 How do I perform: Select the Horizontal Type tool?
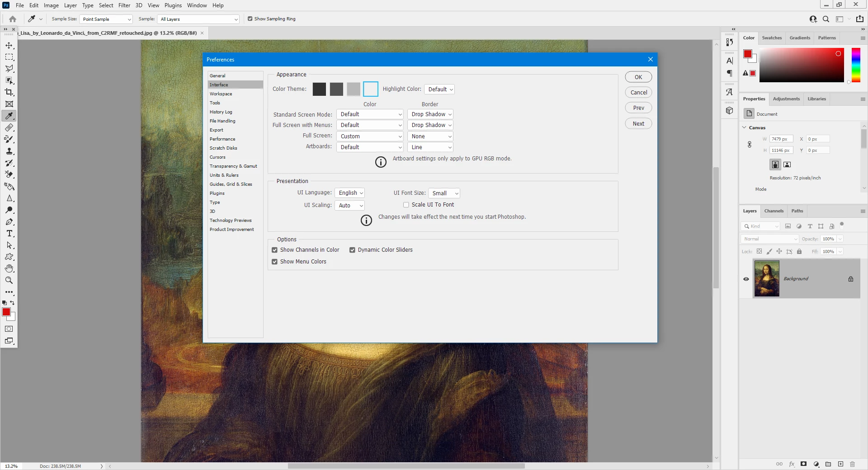pos(9,234)
